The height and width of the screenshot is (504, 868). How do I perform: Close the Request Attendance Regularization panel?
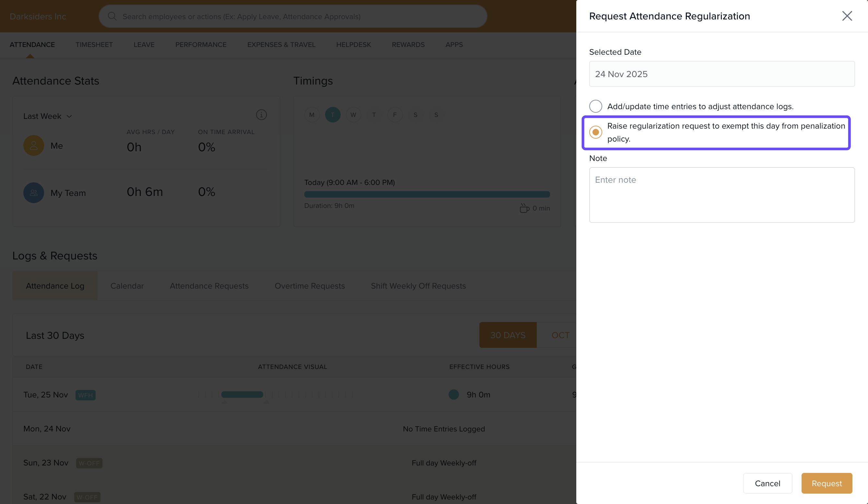pyautogui.click(x=847, y=16)
